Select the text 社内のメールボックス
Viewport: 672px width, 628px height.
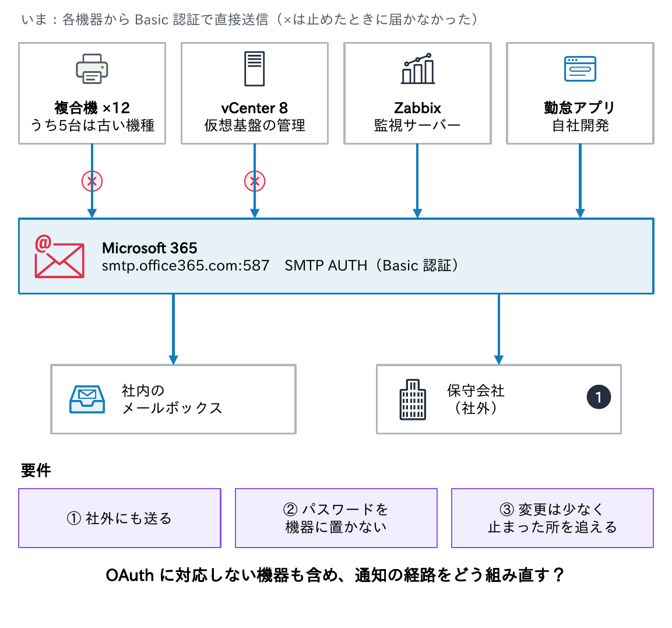click(173, 399)
